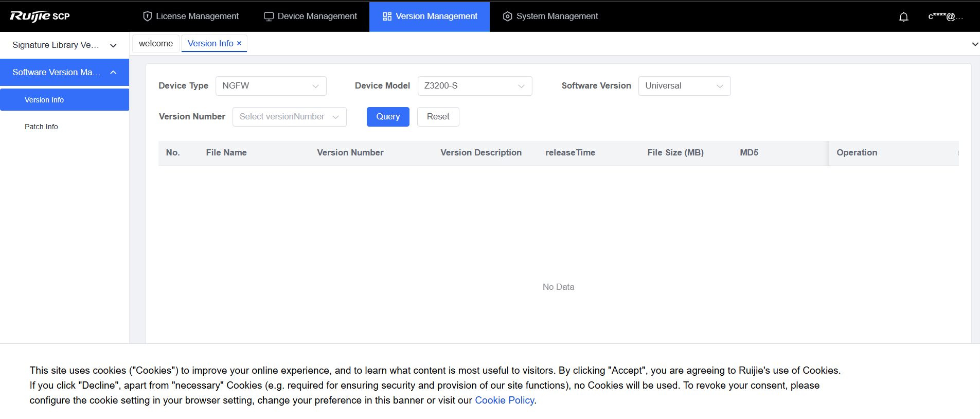Click the Version Management grid icon
980x419 pixels.
pos(387,16)
